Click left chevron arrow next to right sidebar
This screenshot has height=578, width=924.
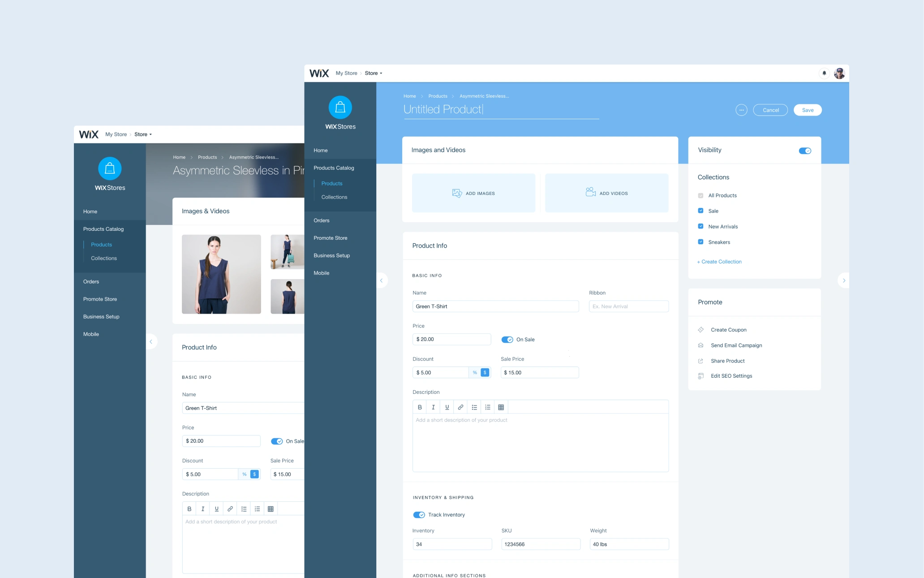(382, 280)
